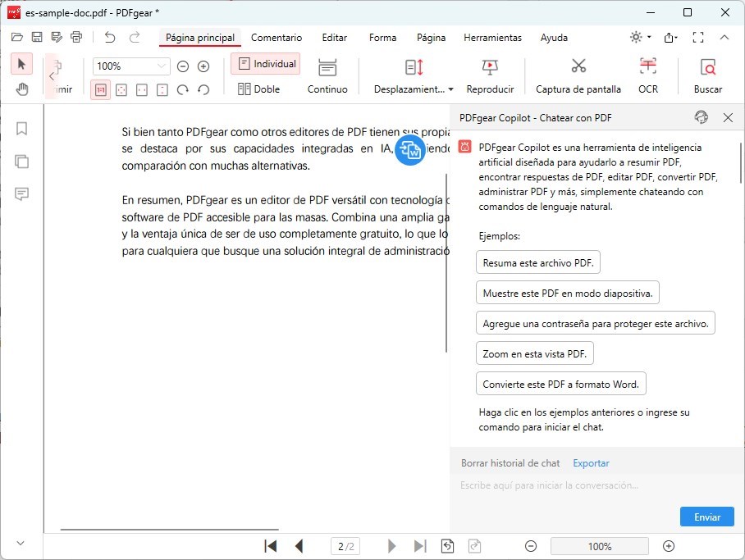
Task: Switch to the Editar tab
Action: [x=335, y=38]
